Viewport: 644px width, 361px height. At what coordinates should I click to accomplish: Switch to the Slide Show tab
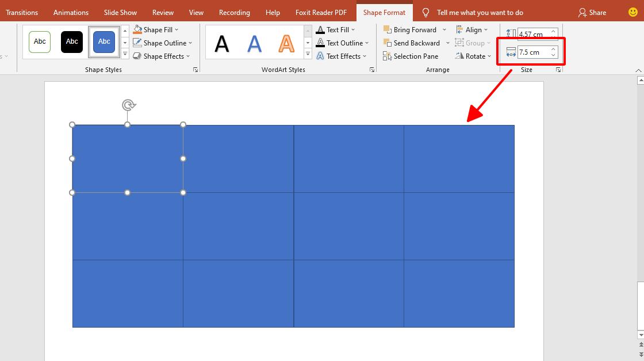120,12
